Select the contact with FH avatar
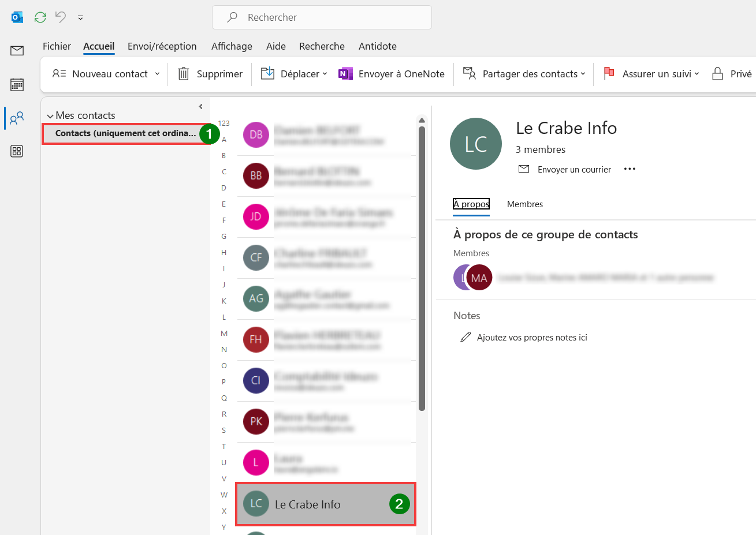756x535 pixels. click(x=326, y=340)
